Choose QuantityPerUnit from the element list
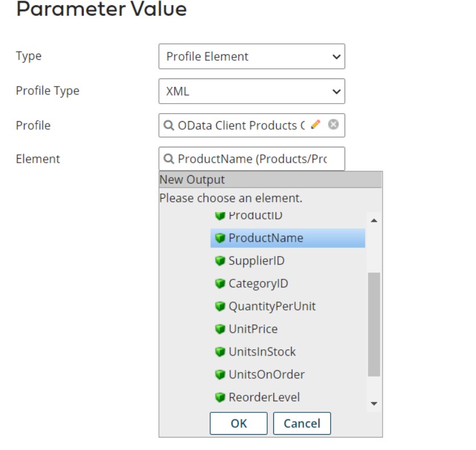 tap(272, 306)
